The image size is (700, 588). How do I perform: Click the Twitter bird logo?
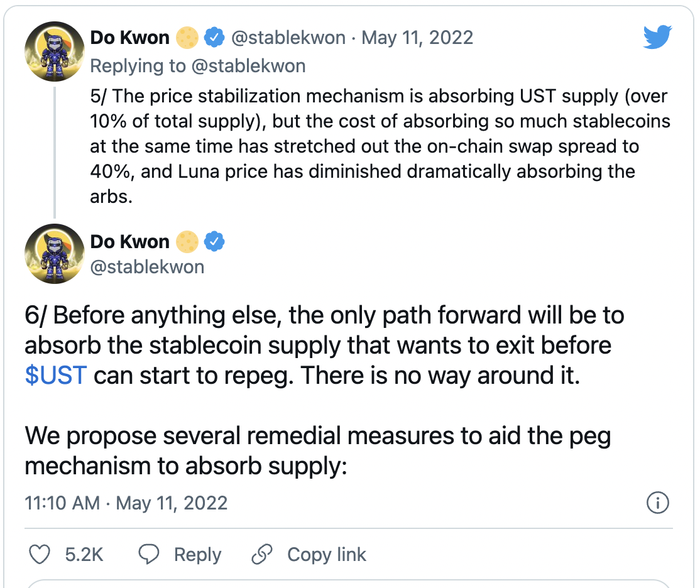[x=658, y=37]
